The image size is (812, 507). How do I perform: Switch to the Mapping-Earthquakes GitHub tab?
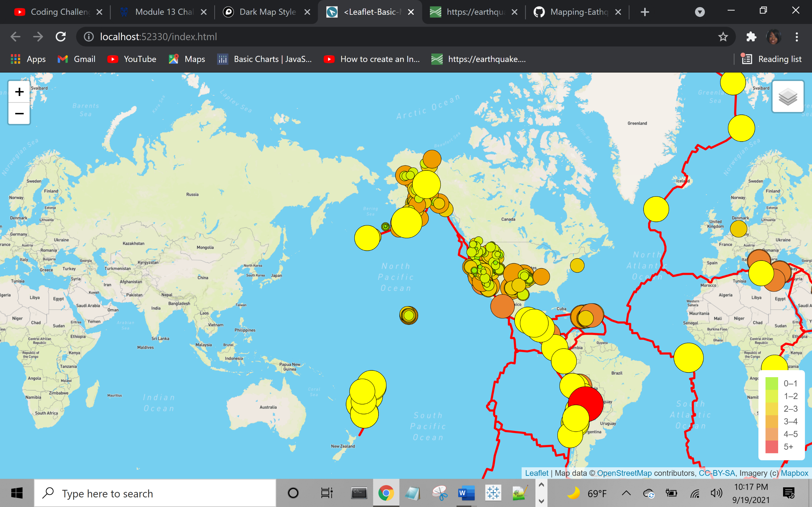point(578,12)
